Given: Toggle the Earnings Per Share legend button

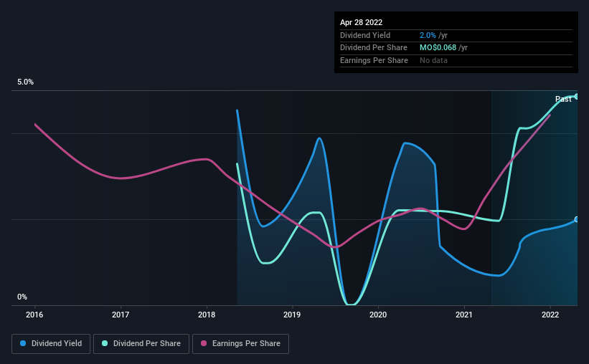Looking at the screenshot, I should pos(240,344).
